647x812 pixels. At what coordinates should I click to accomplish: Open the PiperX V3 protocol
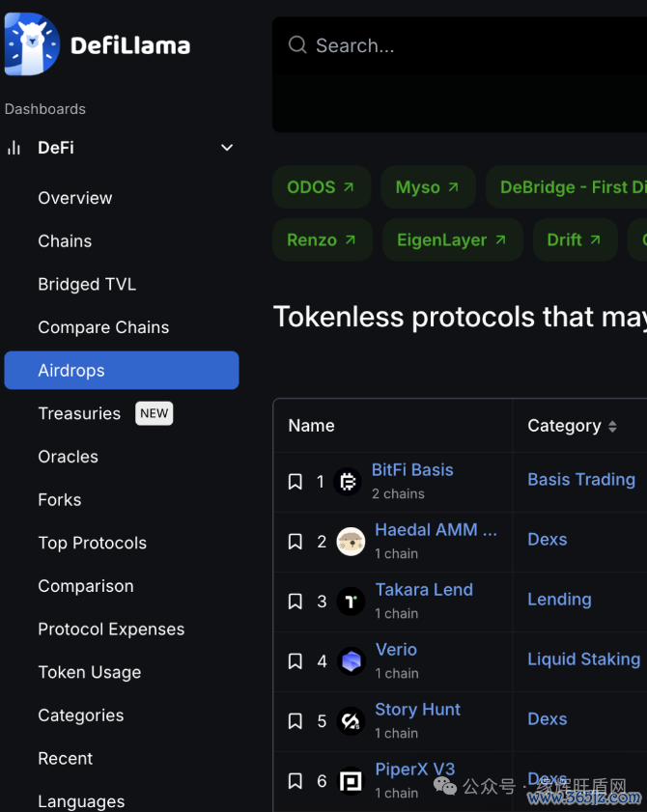pyautogui.click(x=415, y=769)
